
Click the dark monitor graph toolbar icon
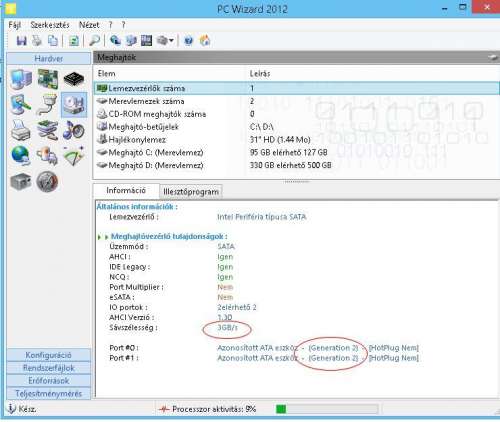pos(146,41)
